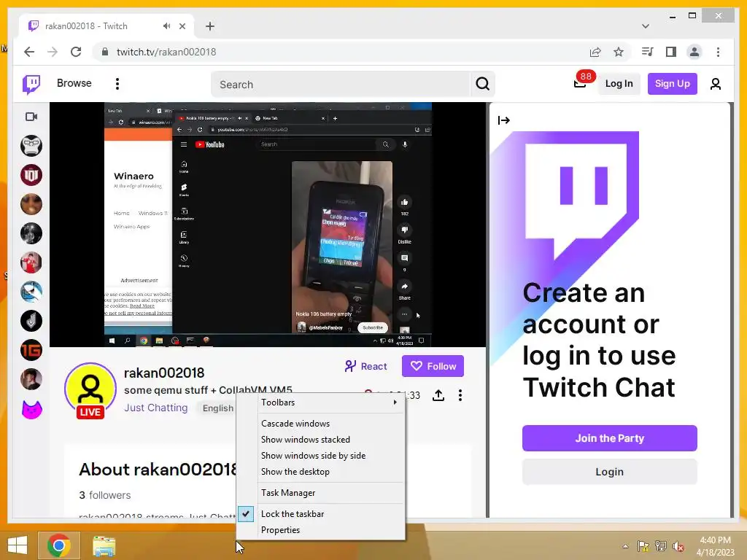
Task: Open Chrome's three-dot menu
Action: (x=718, y=52)
